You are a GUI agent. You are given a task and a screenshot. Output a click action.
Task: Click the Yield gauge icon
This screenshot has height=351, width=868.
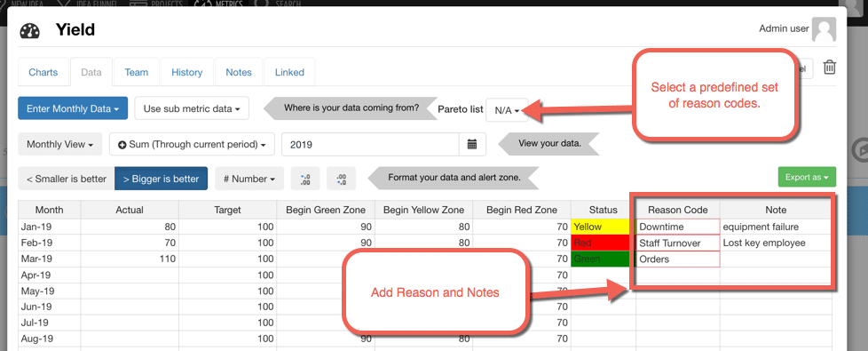click(30, 31)
